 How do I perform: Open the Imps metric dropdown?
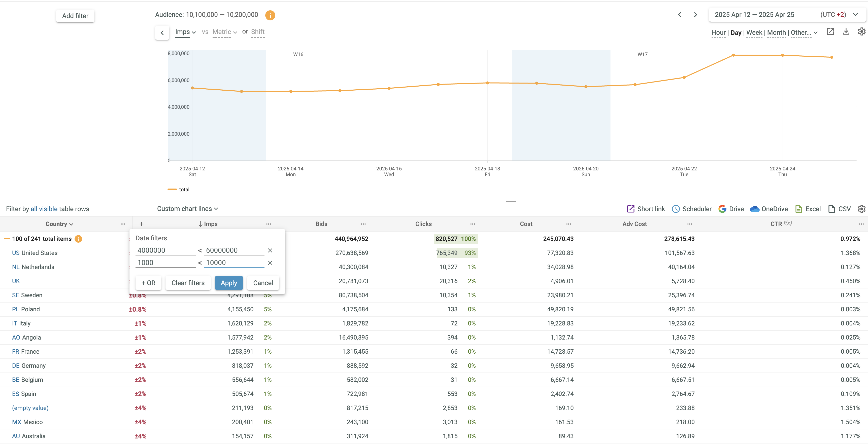185,32
